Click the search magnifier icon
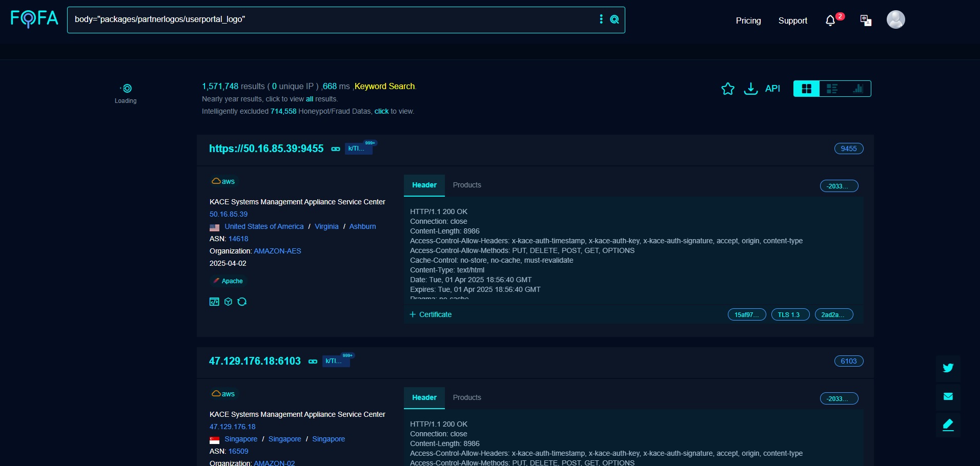Image resolution: width=980 pixels, height=466 pixels. tap(614, 19)
